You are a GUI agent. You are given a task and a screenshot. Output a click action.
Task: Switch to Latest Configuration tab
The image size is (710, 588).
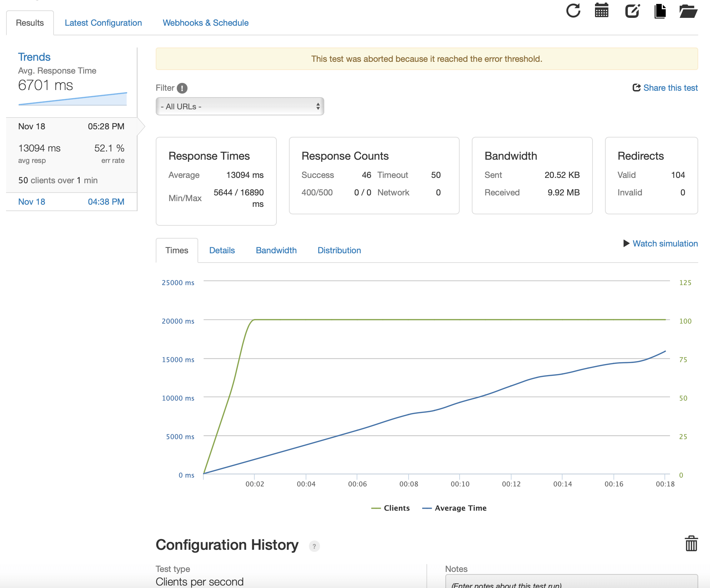(x=103, y=23)
